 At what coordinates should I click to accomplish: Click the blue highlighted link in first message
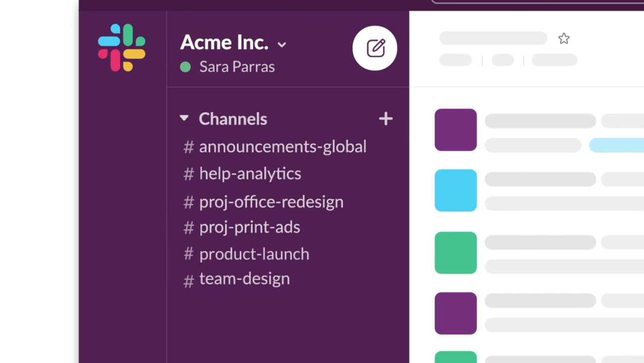tap(616, 146)
